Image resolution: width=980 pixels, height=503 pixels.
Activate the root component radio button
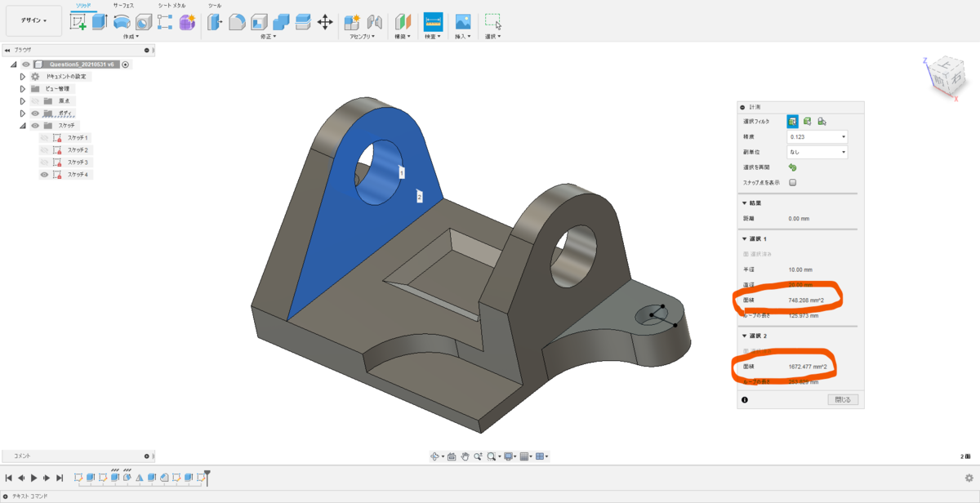(x=125, y=65)
